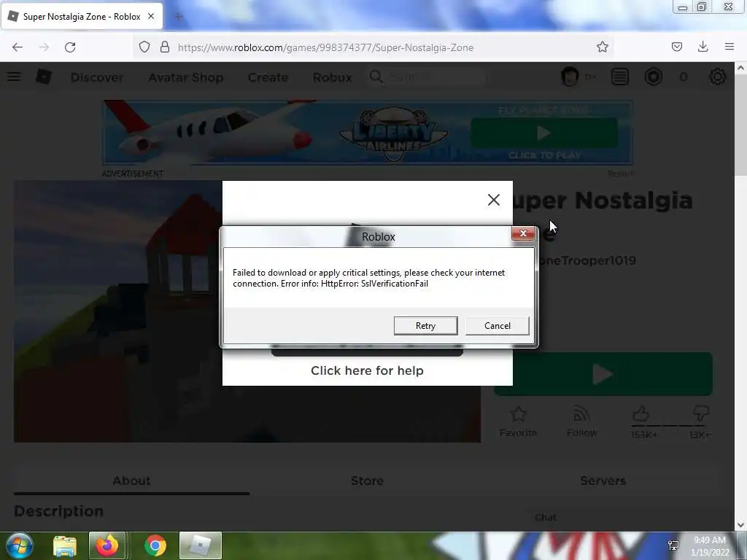Open the Click here for help link
The width and height of the screenshot is (747, 560).
367,370
